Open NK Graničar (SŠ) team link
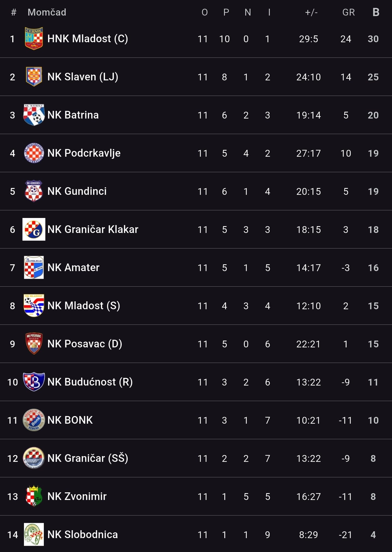 [x=88, y=458]
